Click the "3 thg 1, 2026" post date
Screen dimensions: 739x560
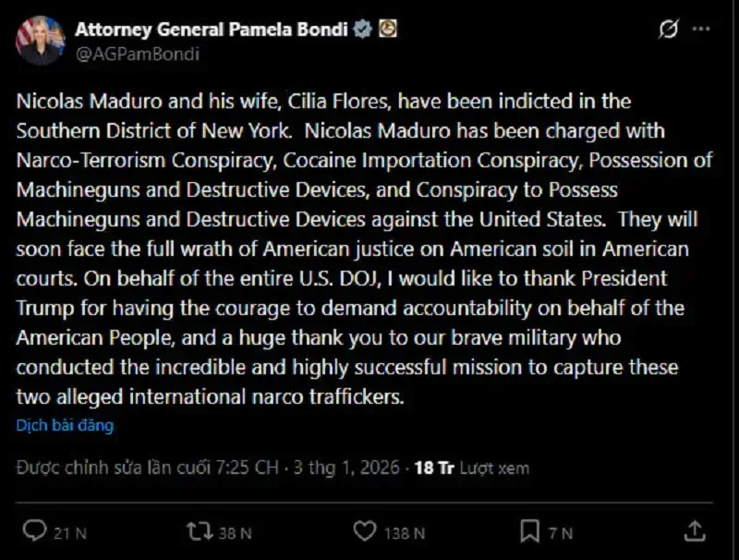point(345,468)
